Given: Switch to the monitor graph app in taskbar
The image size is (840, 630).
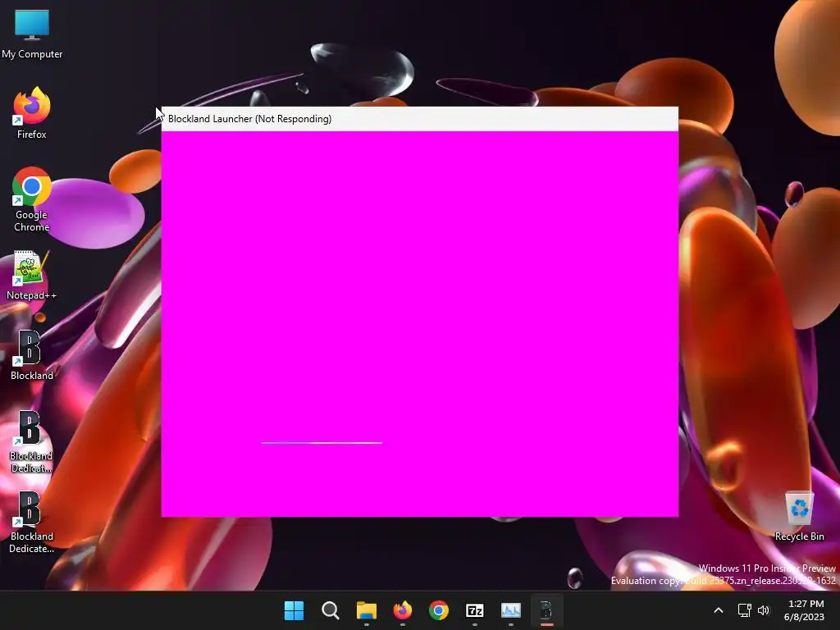Looking at the screenshot, I should [x=510, y=610].
